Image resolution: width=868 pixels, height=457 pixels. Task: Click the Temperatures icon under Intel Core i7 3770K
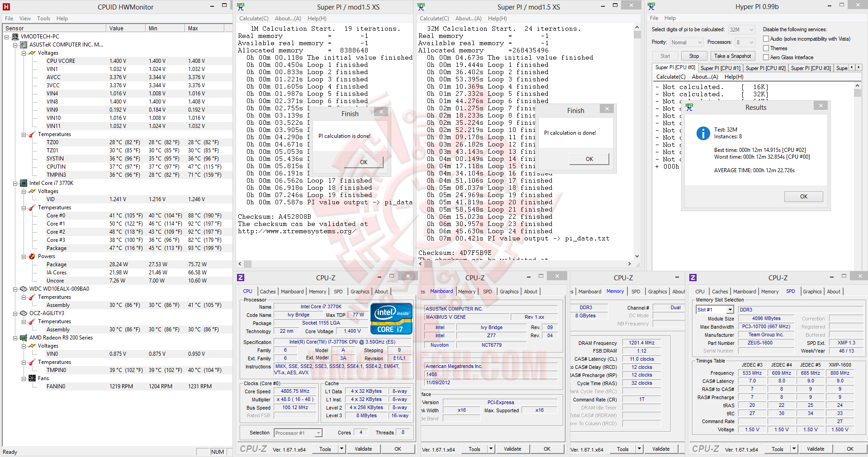click(x=32, y=207)
